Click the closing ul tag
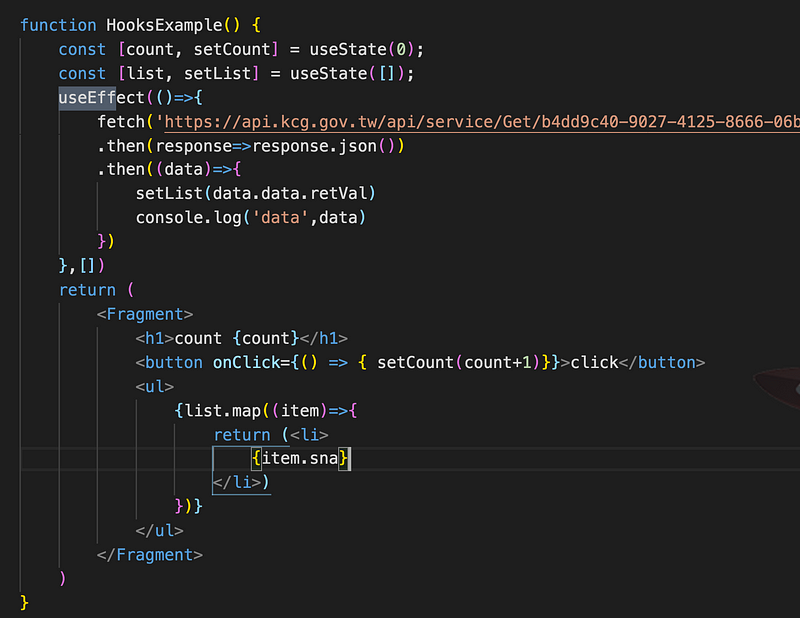 (159, 530)
